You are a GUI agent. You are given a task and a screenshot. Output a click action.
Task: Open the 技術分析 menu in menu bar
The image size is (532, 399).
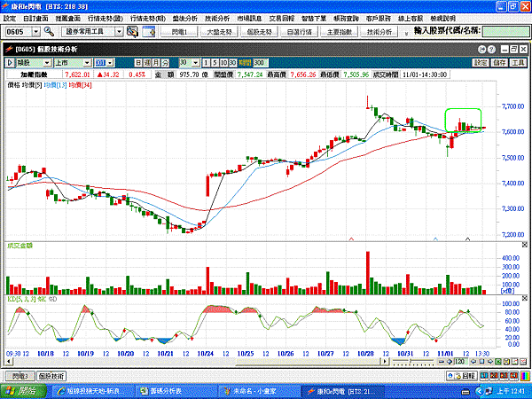(217, 19)
